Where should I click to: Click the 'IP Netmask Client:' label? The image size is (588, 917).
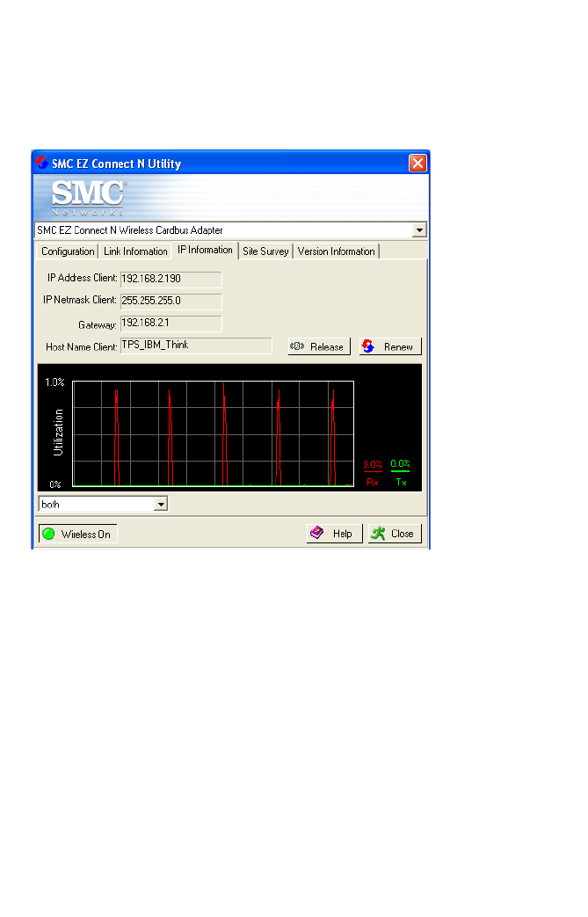[x=79, y=300]
